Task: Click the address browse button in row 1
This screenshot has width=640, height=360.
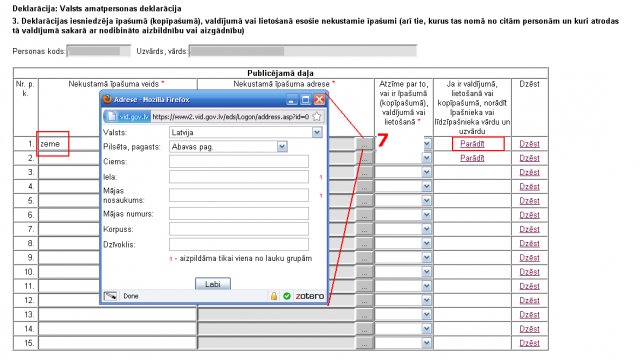Action: [x=364, y=144]
